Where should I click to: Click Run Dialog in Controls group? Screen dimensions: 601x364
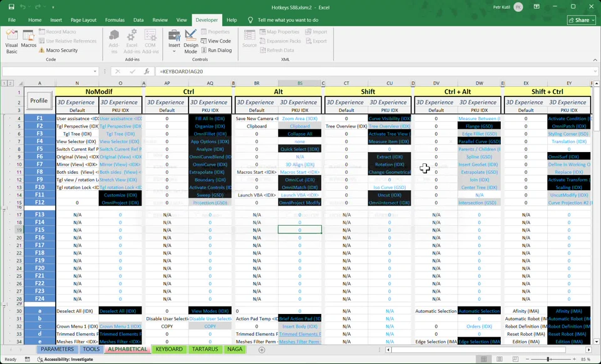point(216,50)
